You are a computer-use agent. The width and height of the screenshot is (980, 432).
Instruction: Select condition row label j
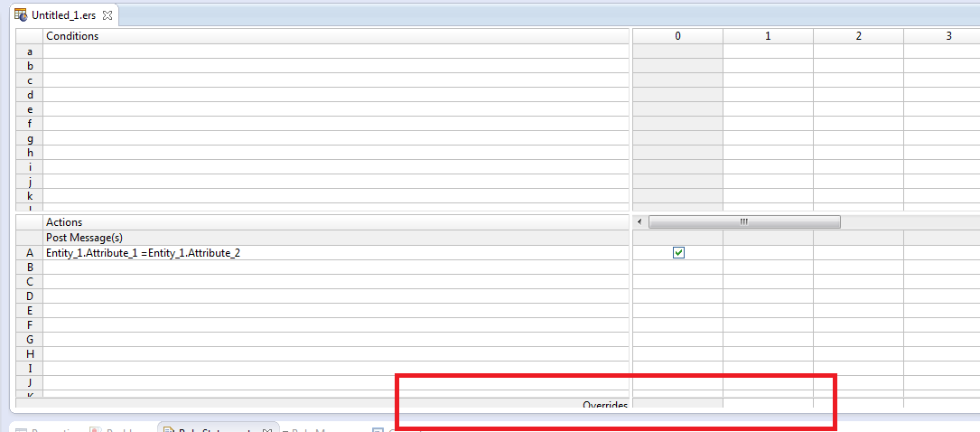(x=30, y=182)
